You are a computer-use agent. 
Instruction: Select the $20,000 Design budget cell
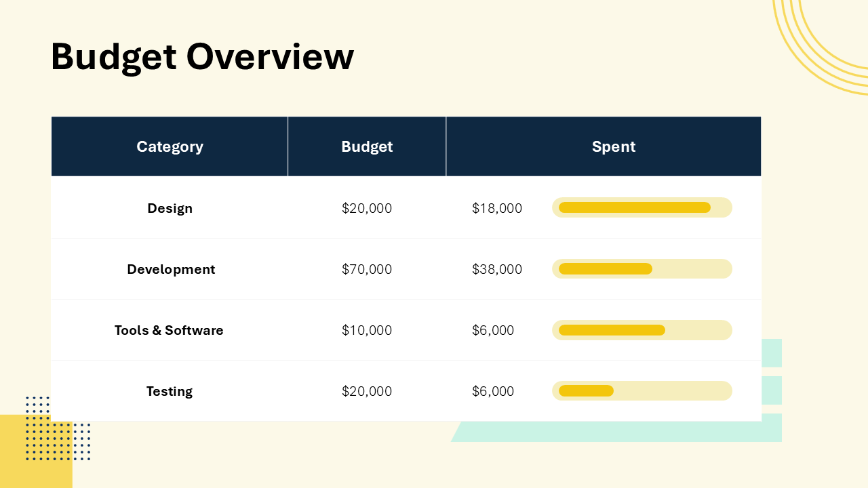[367, 208]
